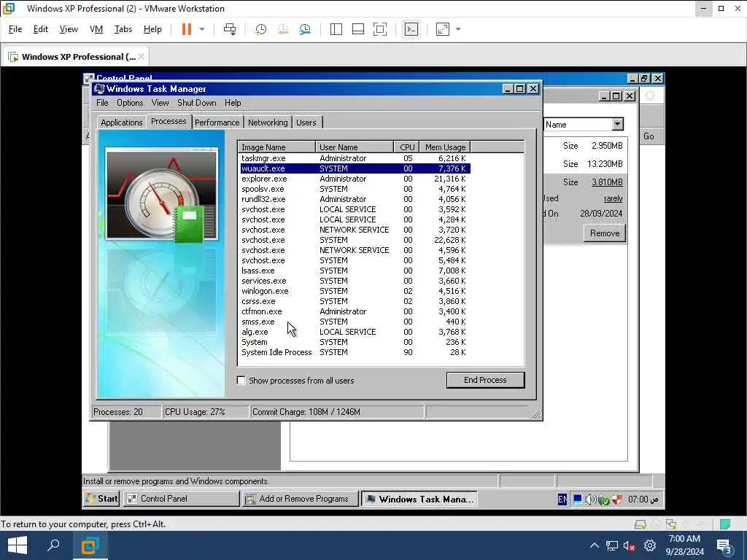Select the winlogon.exe process row
Image resolution: width=747 pixels, height=560 pixels.
pyautogui.click(x=355, y=291)
